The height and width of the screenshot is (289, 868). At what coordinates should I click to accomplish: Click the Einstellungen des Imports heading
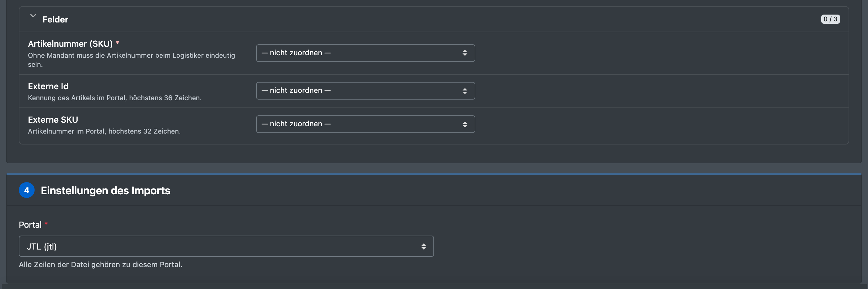106,191
